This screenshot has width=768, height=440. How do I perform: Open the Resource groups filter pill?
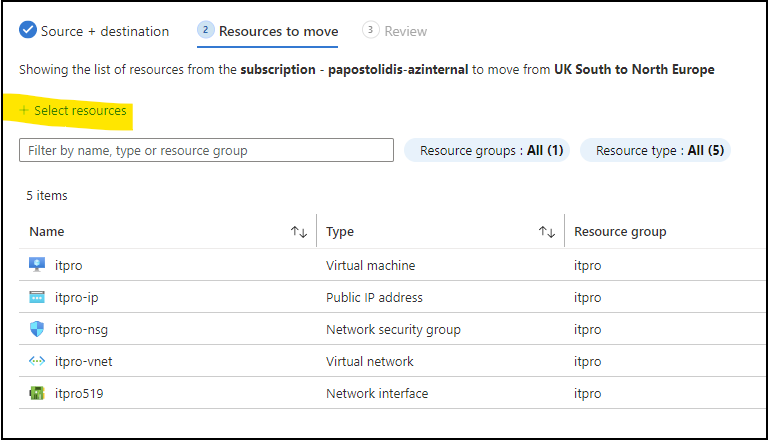[x=487, y=150]
